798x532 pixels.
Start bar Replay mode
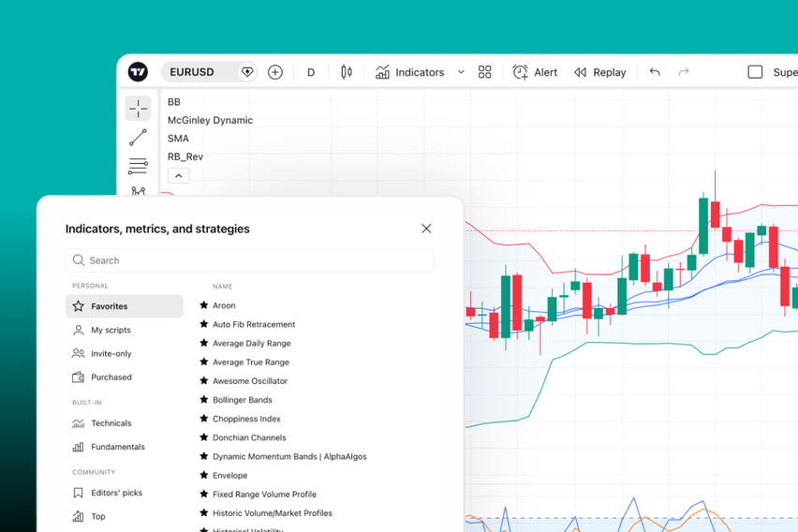600,72
